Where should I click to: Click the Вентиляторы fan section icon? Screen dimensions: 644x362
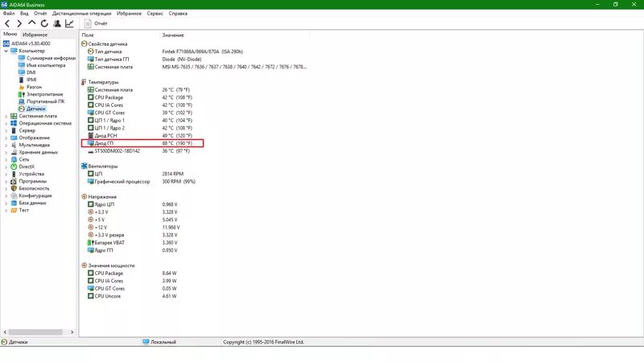[84, 167]
